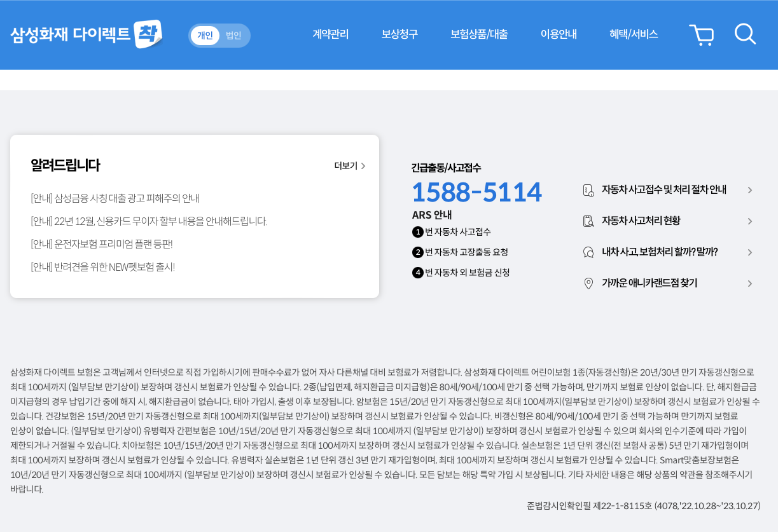Open notice 운전자보험 프리미엄 플랜 등판
The height and width of the screenshot is (532, 778).
click(102, 244)
